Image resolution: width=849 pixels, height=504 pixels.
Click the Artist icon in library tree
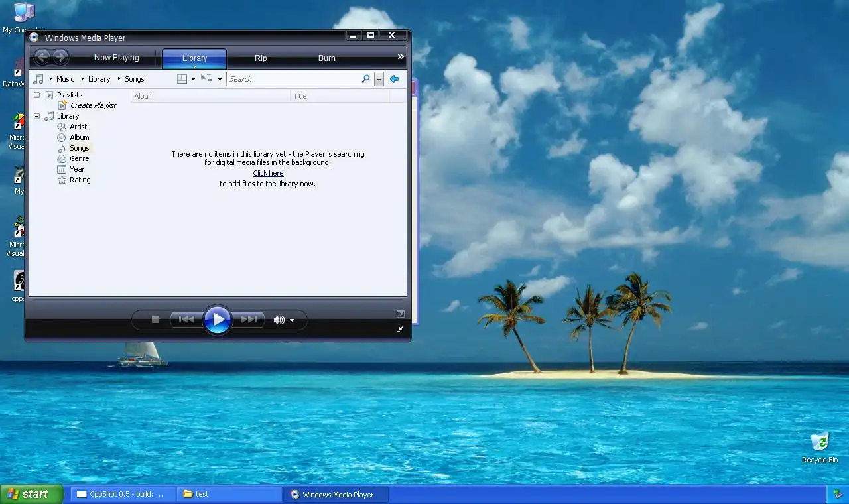tap(62, 127)
